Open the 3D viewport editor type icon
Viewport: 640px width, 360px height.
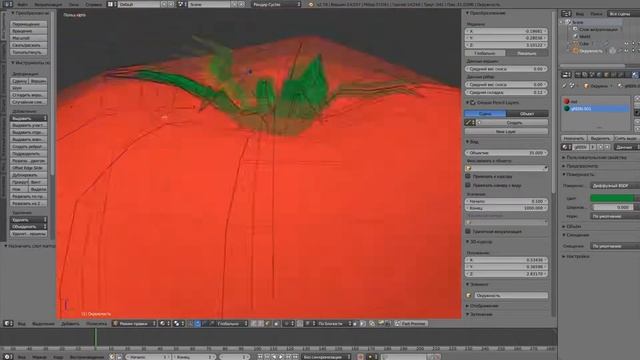8,323
